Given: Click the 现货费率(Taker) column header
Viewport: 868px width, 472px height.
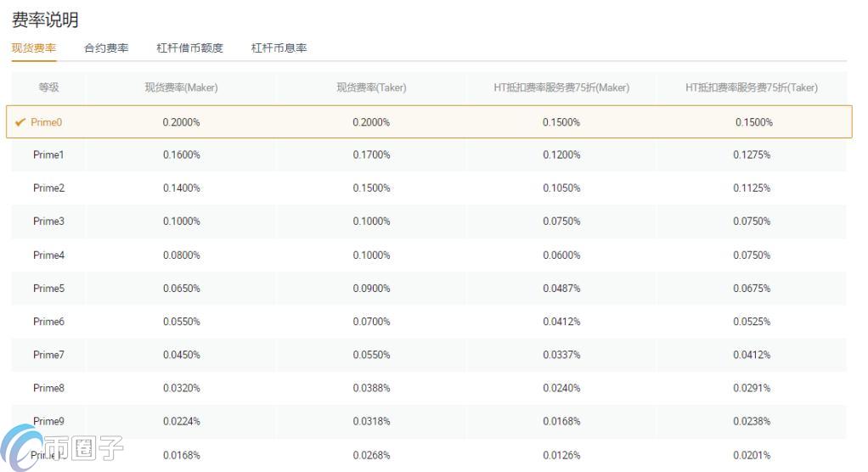Looking at the screenshot, I should pyautogui.click(x=371, y=87).
